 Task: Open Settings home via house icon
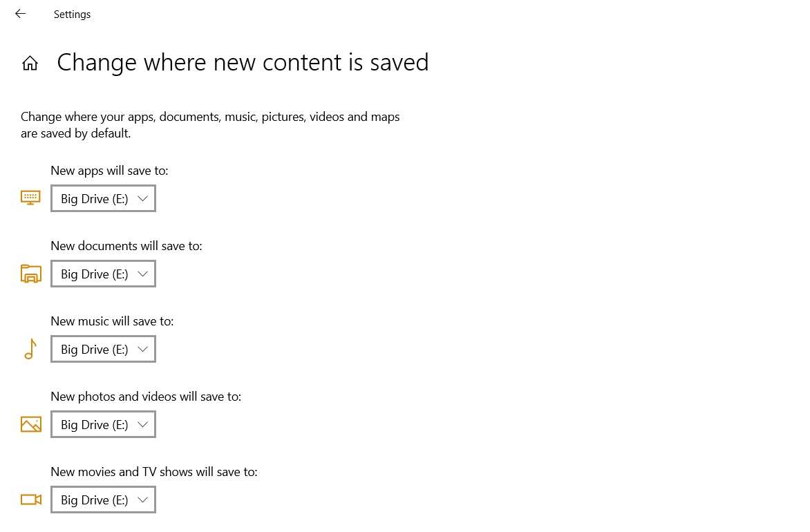pyautogui.click(x=30, y=64)
